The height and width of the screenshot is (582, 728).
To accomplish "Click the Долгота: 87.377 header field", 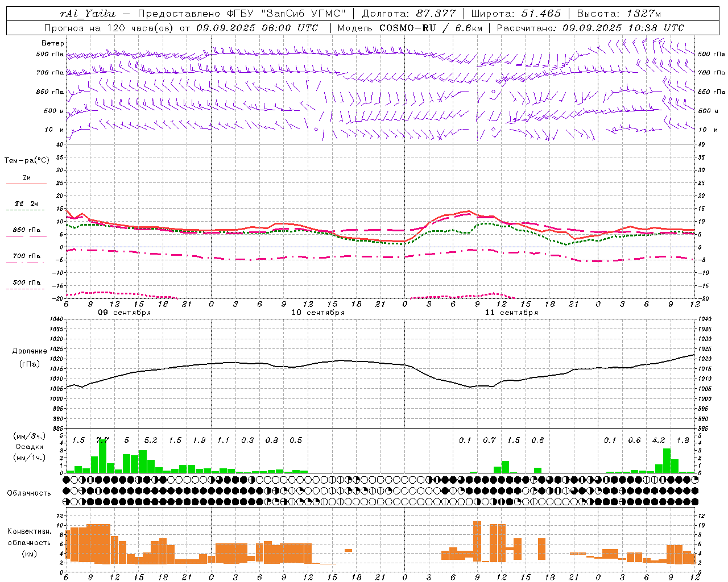I will pos(408,14).
